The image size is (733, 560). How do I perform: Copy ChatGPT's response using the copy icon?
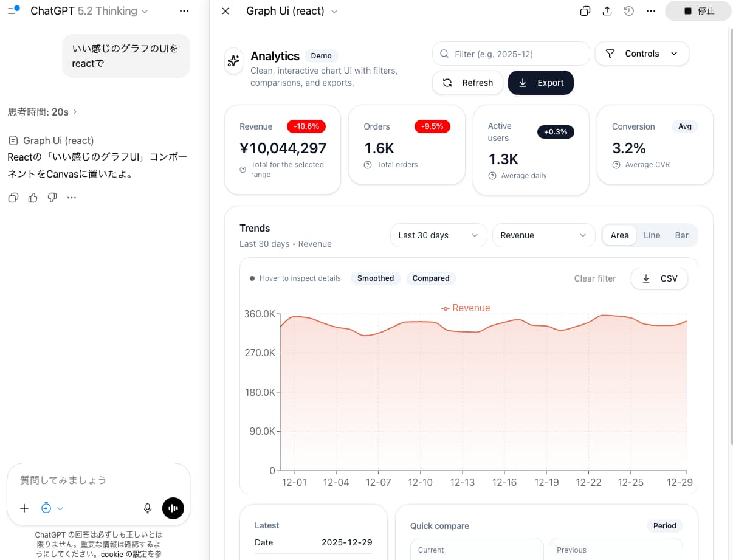[x=13, y=197]
